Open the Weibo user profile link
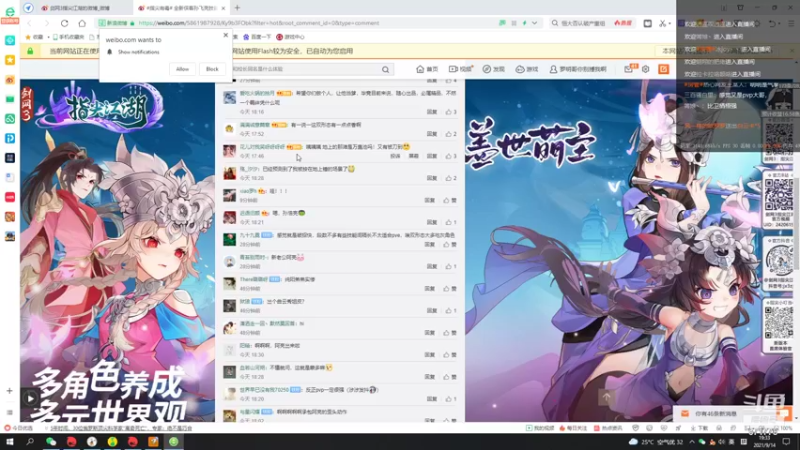The height and width of the screenshot is (450, 800). (x=578, y=69)
